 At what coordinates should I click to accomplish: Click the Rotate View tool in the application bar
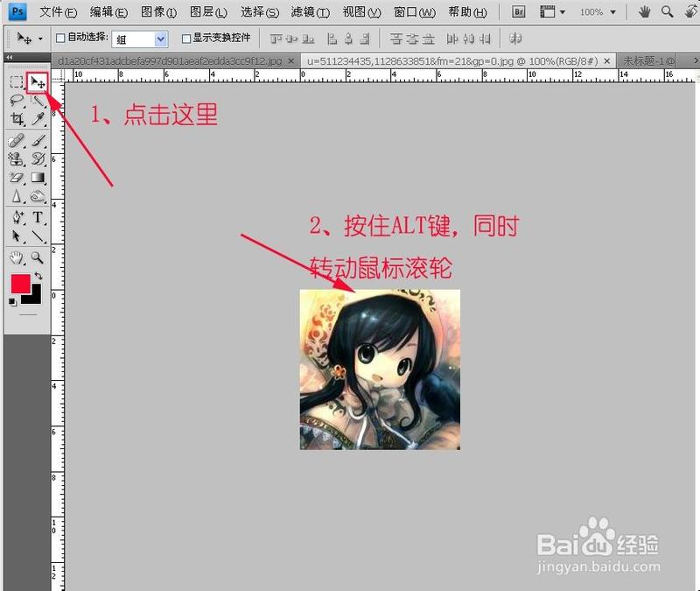690,12
